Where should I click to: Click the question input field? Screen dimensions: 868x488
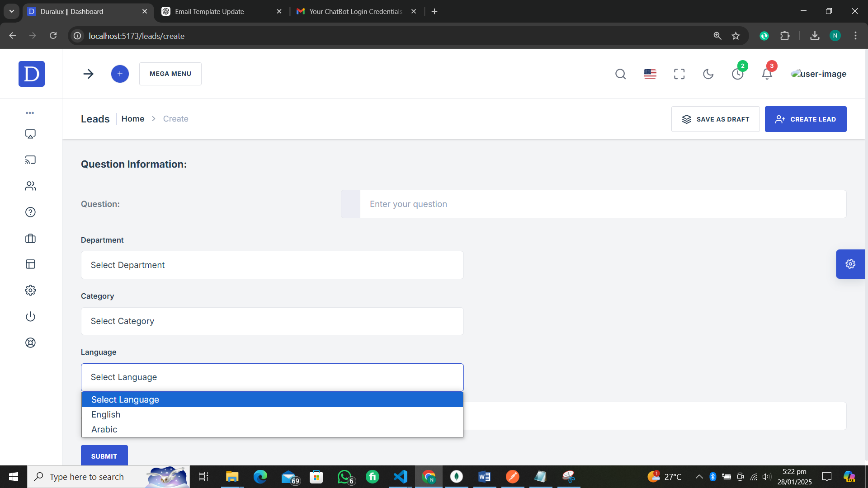click(603, 204)
